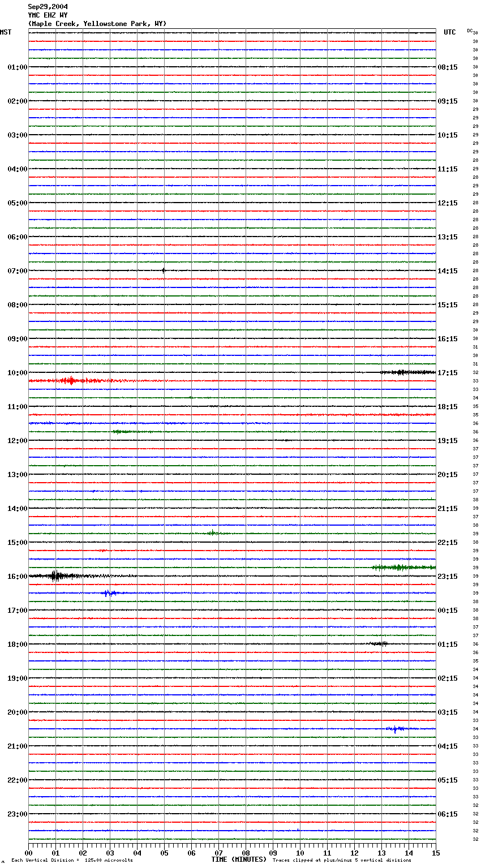
Task: Click the 14:15 UTC time label
Action: pyautogui.click(x=448, y=271)
